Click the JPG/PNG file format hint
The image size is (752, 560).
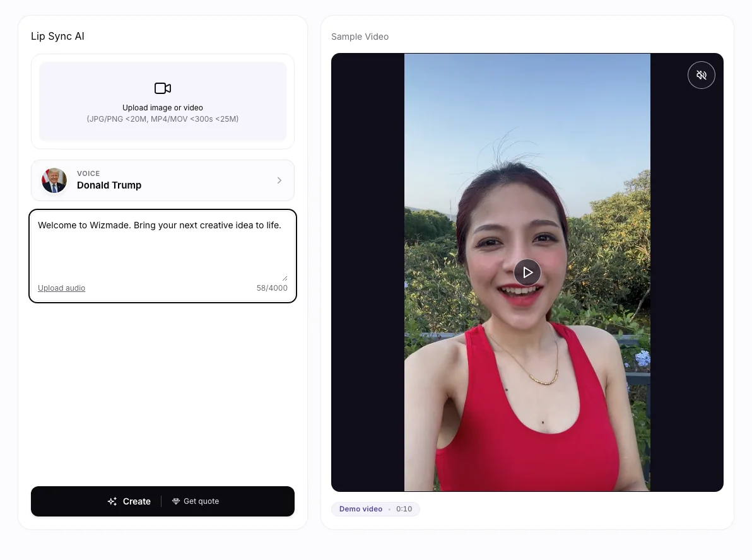pos(163,119)
